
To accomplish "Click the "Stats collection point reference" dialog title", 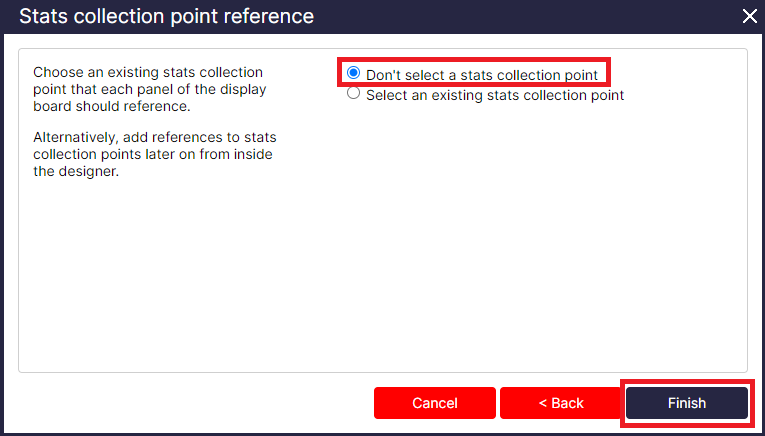I will [x=166, y=16].
